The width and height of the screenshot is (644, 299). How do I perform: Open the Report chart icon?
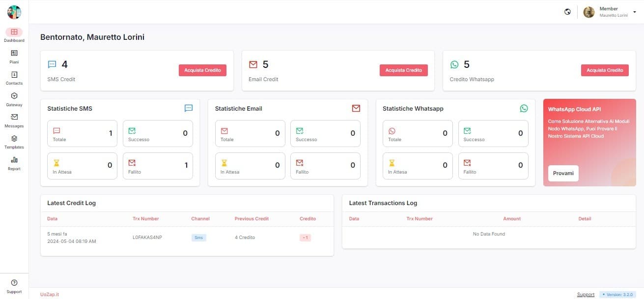14,160
